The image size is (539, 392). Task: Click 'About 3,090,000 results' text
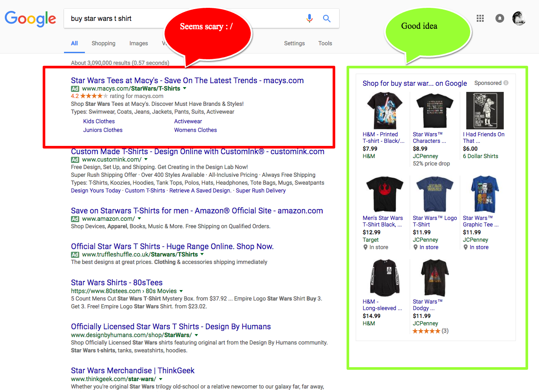(101, 63)
